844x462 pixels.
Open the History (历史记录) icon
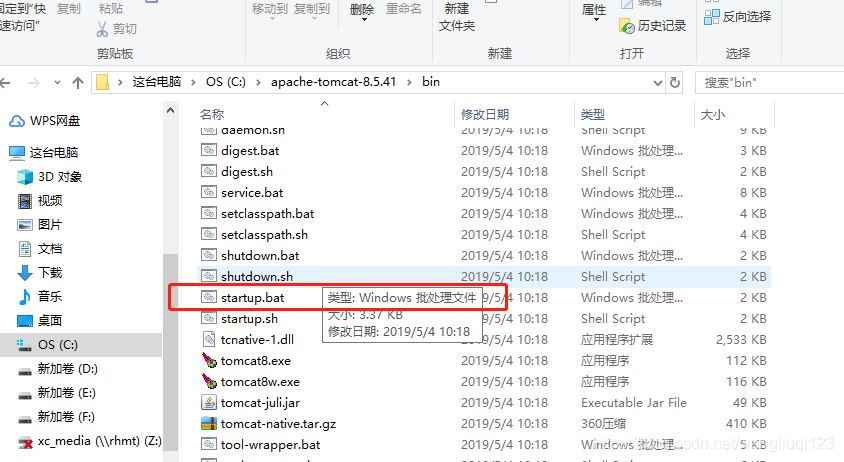[x=627, y=25]
